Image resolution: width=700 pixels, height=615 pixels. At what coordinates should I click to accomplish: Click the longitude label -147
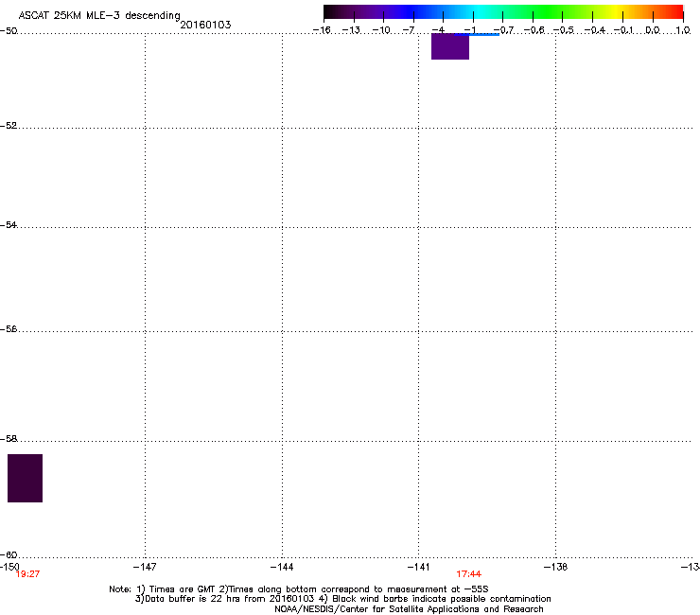(x=145, y=567)
